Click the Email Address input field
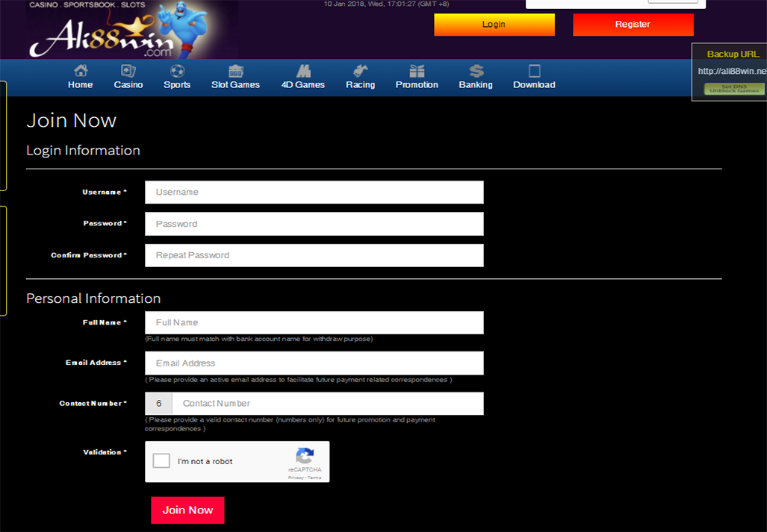 pyautogui.click(x=314, y=363)
